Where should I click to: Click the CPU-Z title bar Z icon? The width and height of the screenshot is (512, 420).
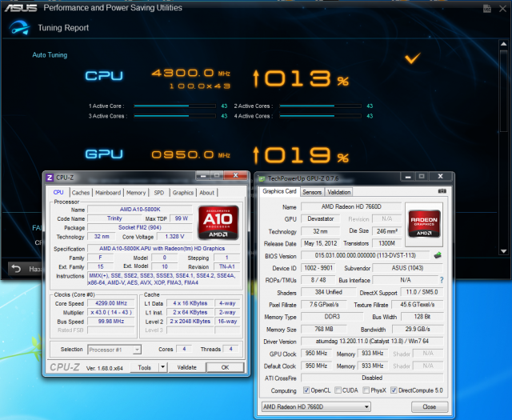(x=50, y=178)
